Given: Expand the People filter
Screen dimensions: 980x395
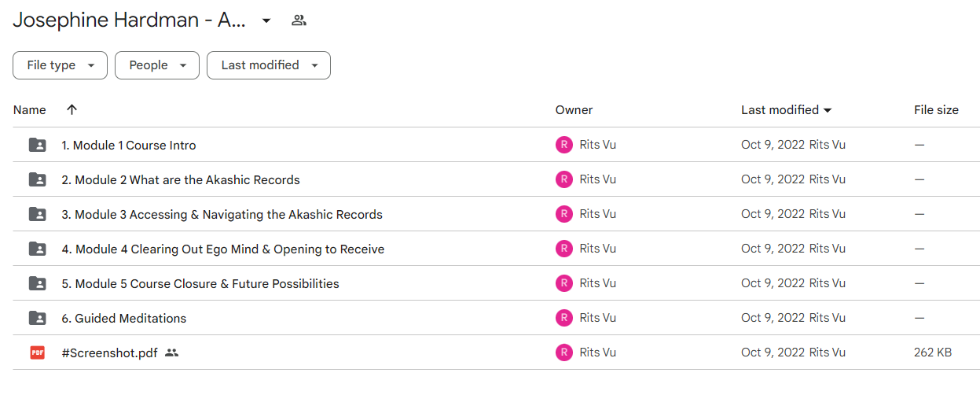Looking at the screenshot, I should [x=157, y=65].
